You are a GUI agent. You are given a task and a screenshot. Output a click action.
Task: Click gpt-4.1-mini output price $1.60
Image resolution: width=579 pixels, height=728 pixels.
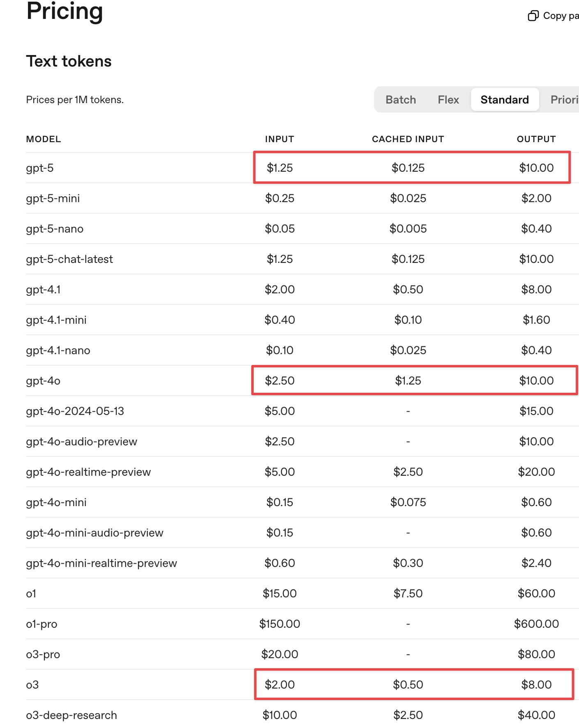pyautogui.click(x=536, y=320)
